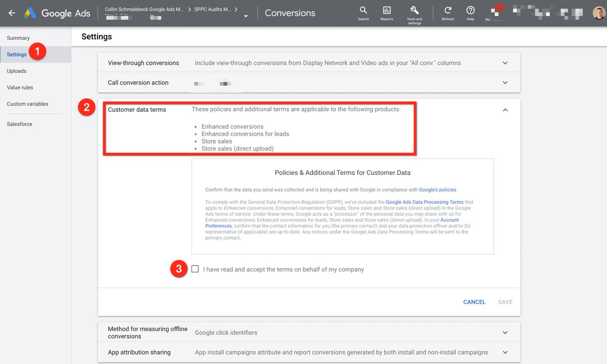Image resolution: width=607 pixels, height=364 pixels.
Task: Click the Google click identifiers text
Action: [226, 333]
